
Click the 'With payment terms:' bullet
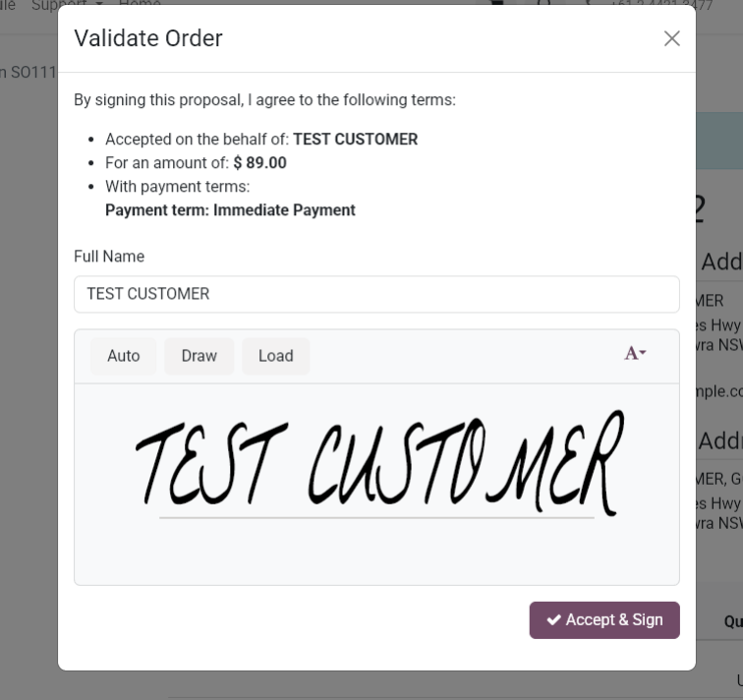click(x=177, y=187)
